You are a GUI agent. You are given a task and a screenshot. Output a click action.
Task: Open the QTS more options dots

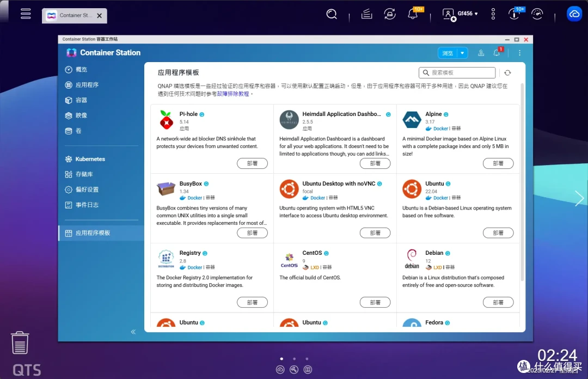click(x=493, y=14)
